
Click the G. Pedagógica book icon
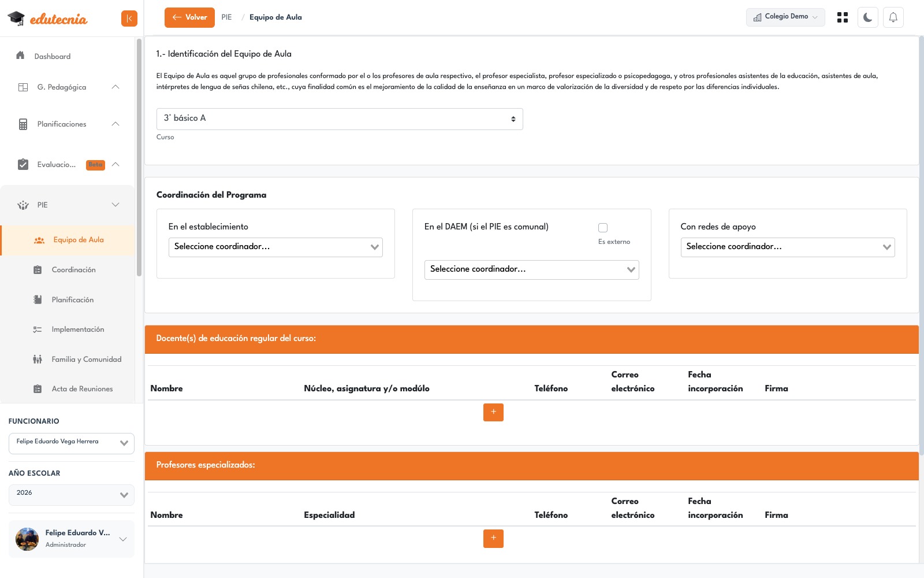pyautogui.click(x=23, y=87)
